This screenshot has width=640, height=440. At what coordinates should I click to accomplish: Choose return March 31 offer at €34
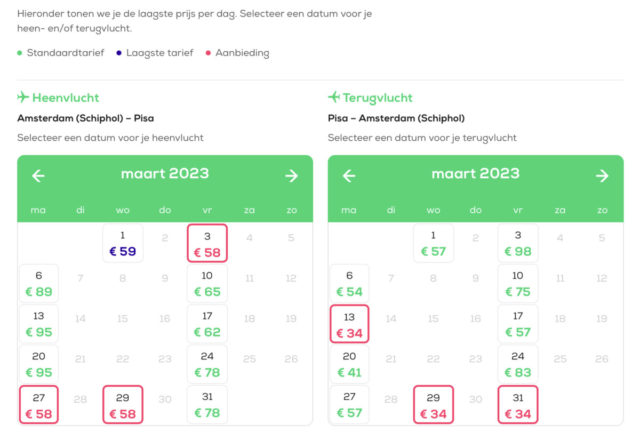point(517,405)
